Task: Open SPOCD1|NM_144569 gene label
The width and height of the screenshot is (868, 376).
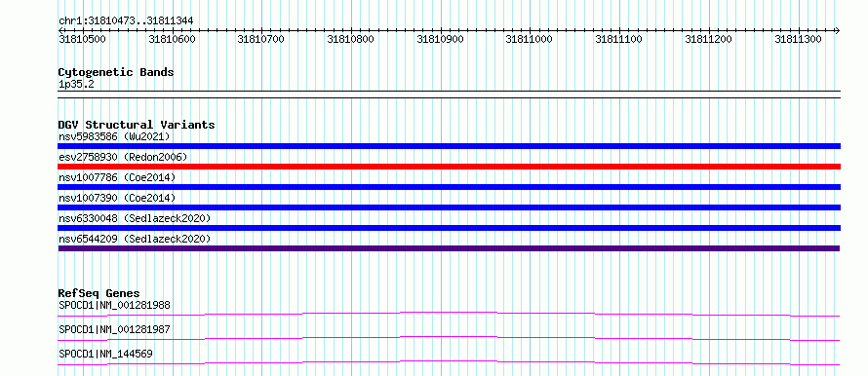Action: point(105,354)
